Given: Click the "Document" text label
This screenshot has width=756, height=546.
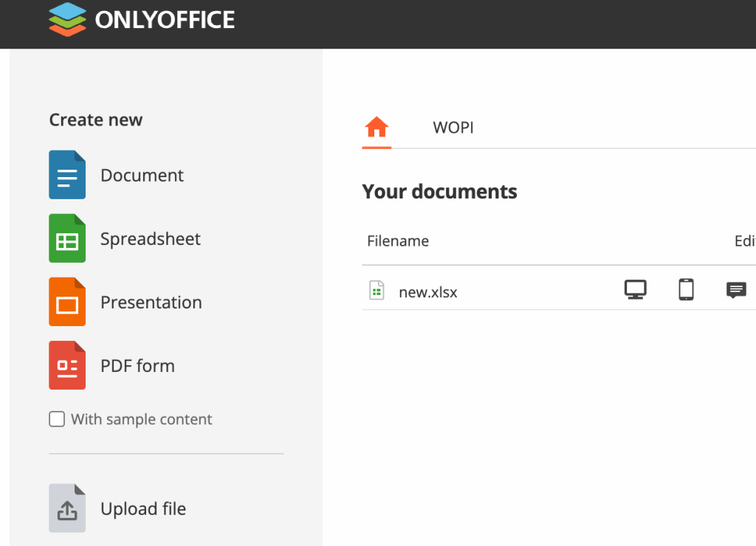Looking at the screenshot, I should point(142,176).
